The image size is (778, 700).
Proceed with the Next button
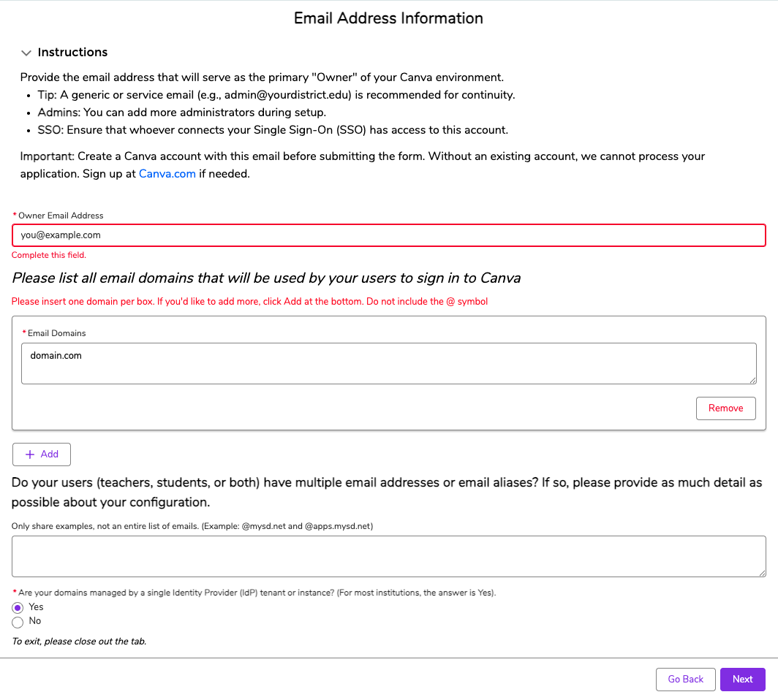(x=742, y=680)
